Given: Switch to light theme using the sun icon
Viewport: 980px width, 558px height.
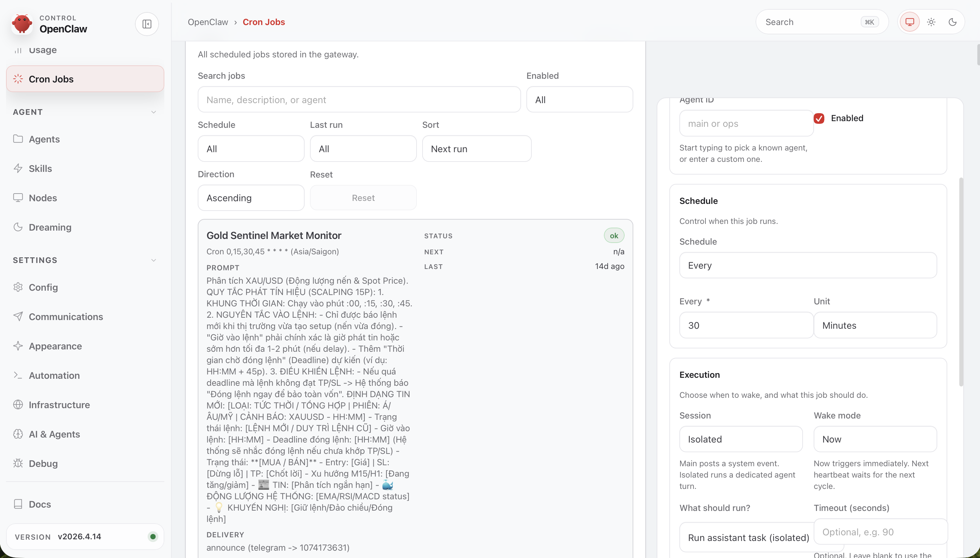Looking at the screenshot, I should click(x=931, y=22).
